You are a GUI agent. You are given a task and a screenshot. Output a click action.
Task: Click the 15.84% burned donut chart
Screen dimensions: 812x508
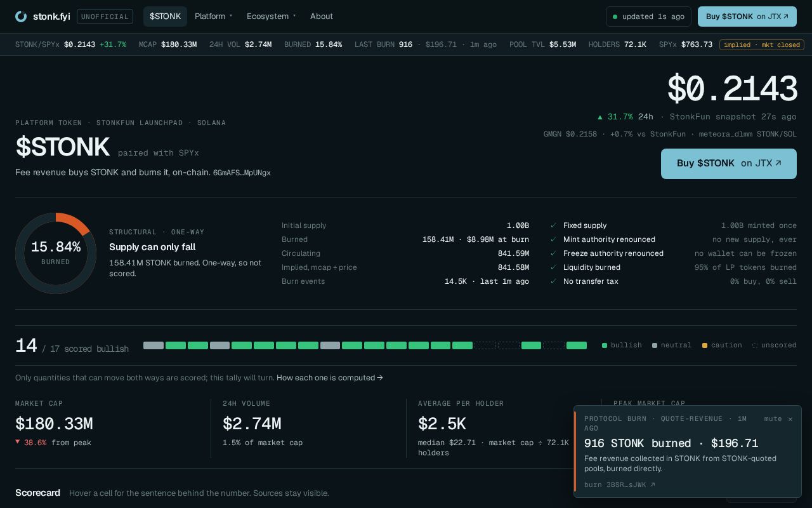click(56, 253)
